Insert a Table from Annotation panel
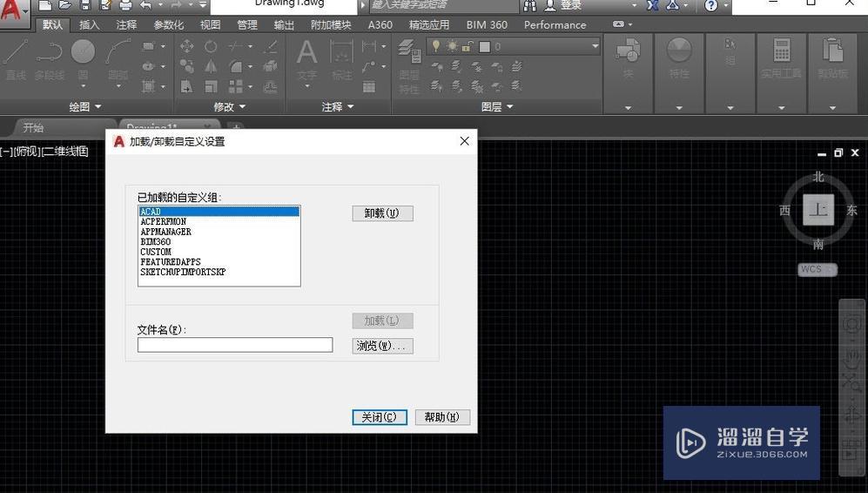 click(369, 86)
